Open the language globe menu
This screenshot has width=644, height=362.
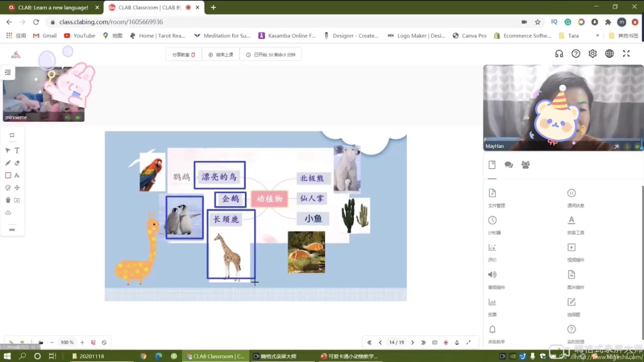610,54
